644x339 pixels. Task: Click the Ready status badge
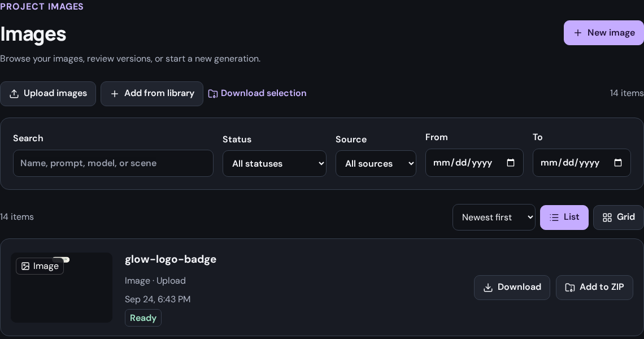pyautogui.click(x=143, y=318)
